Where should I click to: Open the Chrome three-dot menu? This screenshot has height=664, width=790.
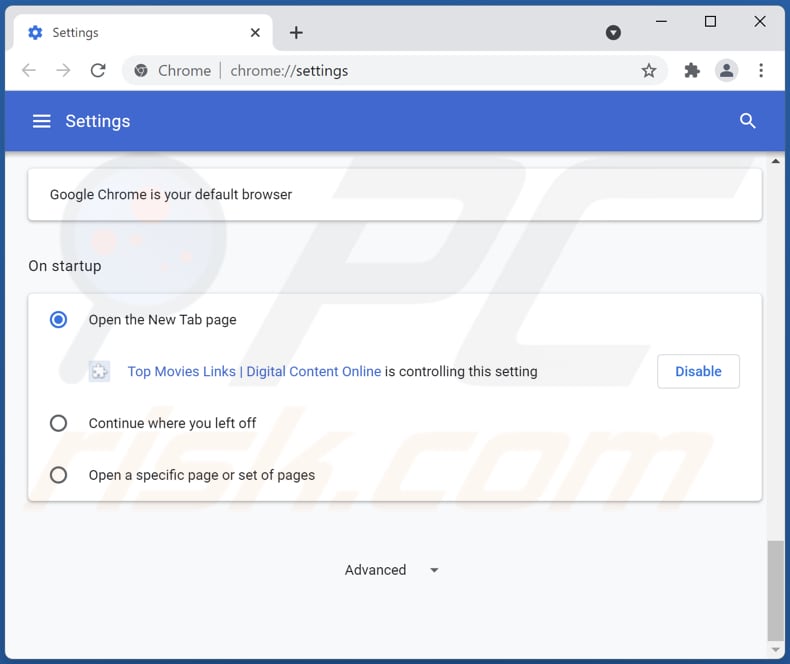[x=761, y=71]
